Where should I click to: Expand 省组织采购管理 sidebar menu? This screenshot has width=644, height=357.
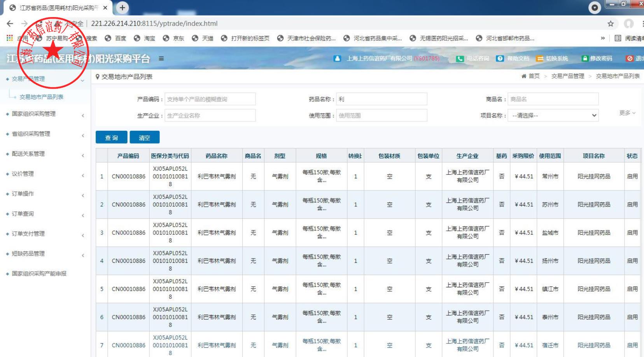coord(45,134)
